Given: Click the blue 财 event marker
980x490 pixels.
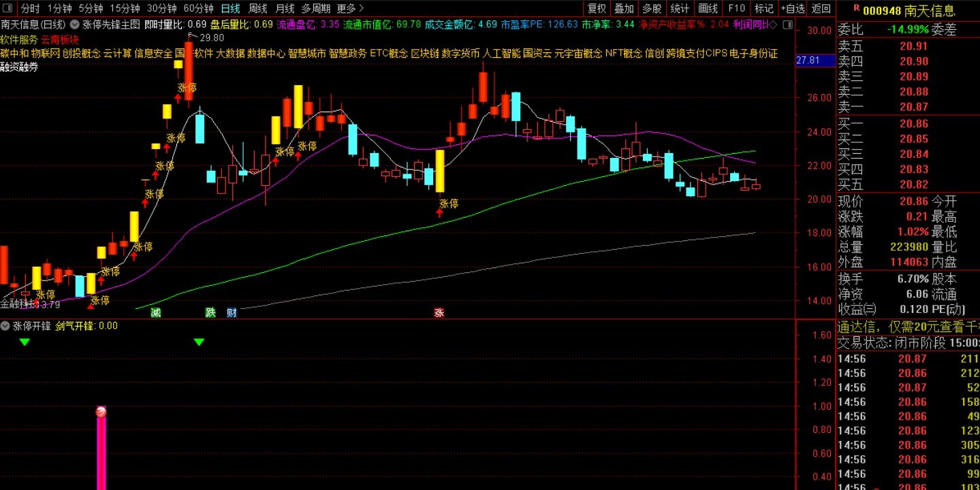Looking at the screenshot, I should point(232,312).
